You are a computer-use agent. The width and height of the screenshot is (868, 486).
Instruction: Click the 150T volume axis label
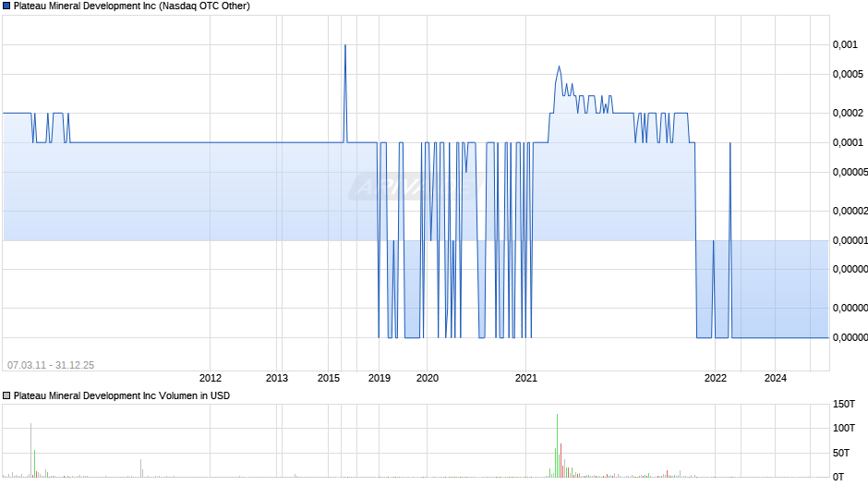coord(844,404)
